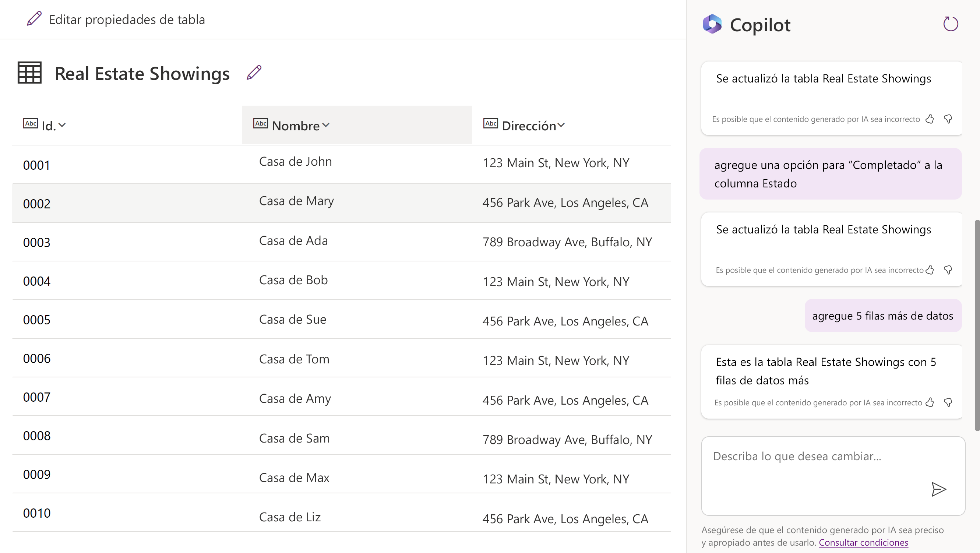Click the Abc type icon in the Dirección column
The width and height of the screenshot is (980, 553).
coord(491,123)
